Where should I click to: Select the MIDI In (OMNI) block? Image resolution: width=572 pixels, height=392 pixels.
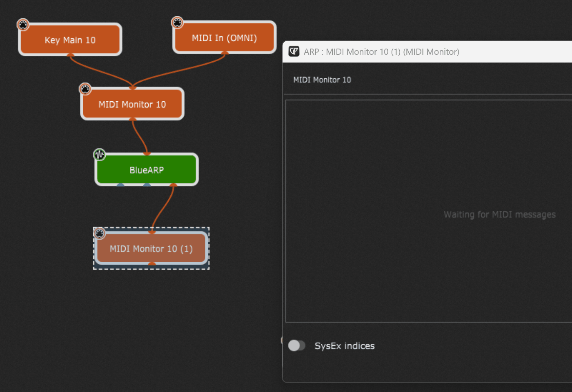pos(224,38)
